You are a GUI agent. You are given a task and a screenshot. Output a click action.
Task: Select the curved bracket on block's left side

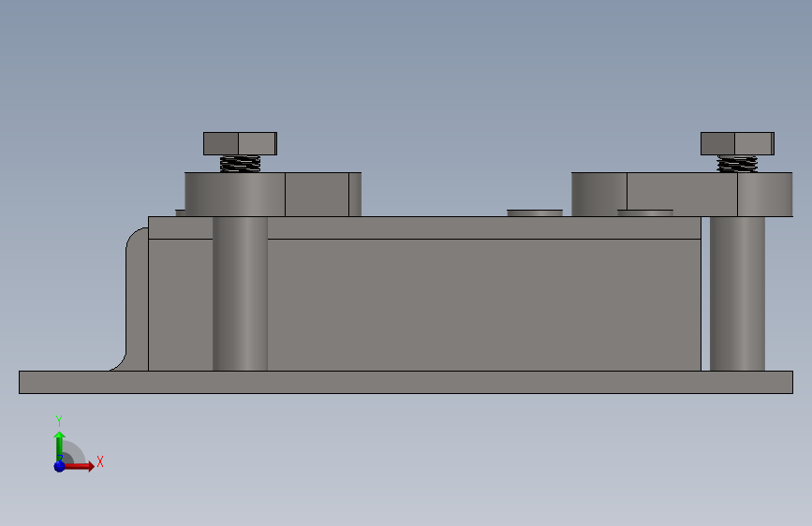coord(136,300)
